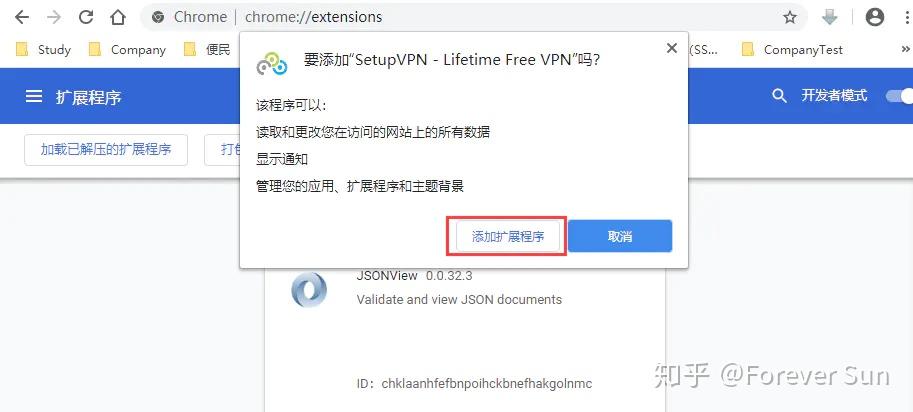
Task: Go to the home page icon
Action: [118, 17]
